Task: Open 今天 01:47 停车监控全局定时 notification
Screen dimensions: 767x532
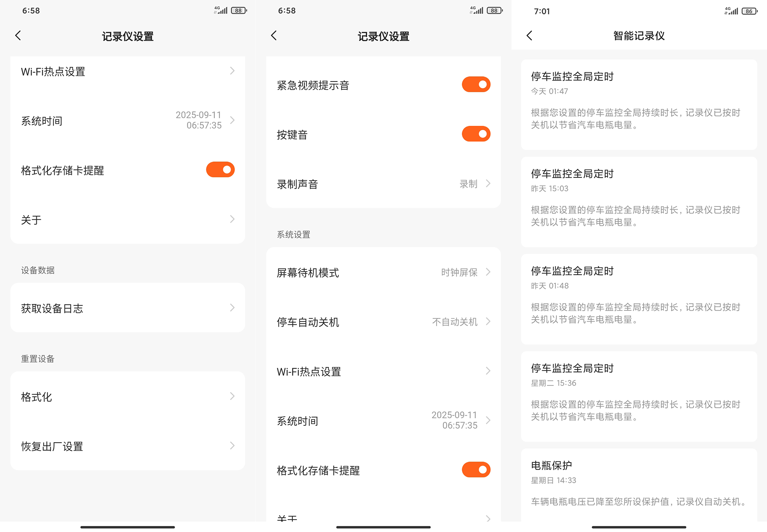Action: (x=638, y=104)
